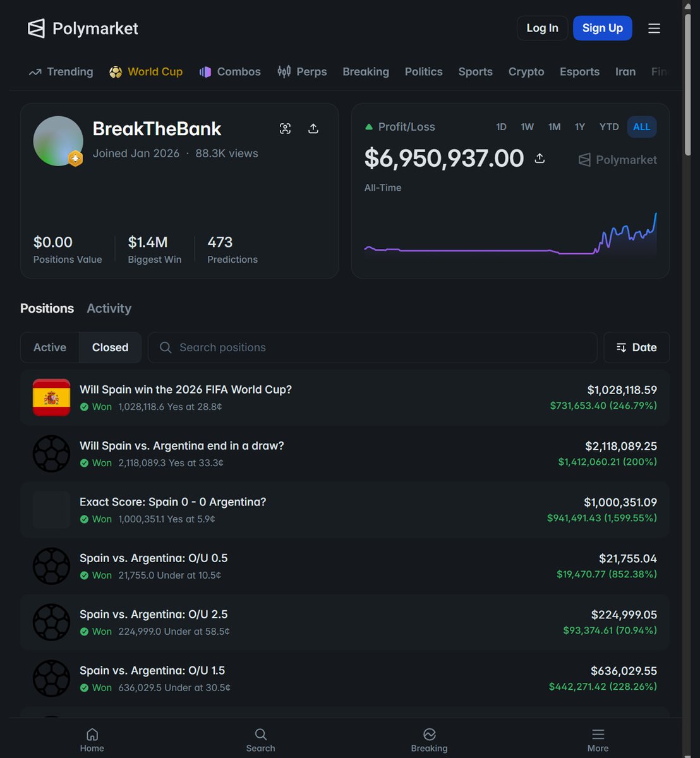700x758 pixels.
Task: Click the '473' Predictions value
Action: tap(220, 242)
